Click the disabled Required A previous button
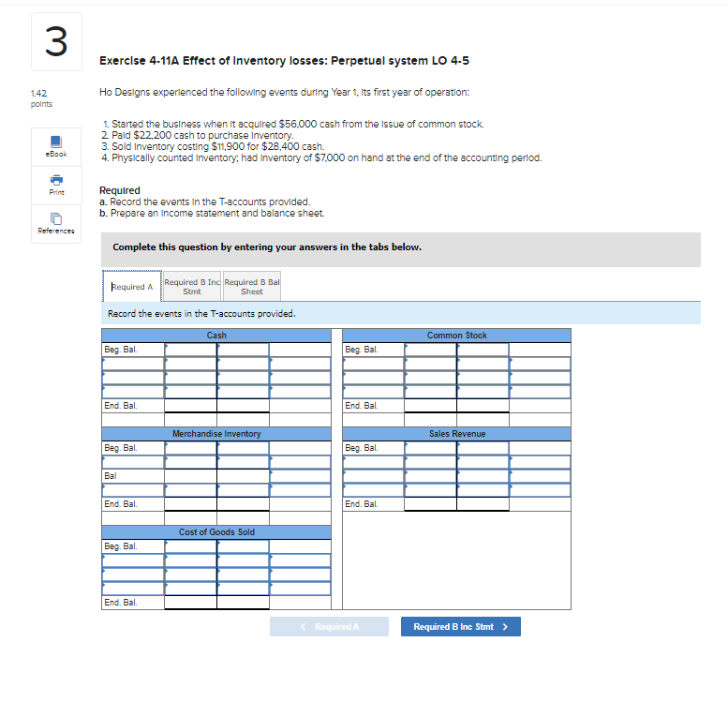The height and width of the screenshot is (717, 728). pyautogui.click(x=329, y=626)
